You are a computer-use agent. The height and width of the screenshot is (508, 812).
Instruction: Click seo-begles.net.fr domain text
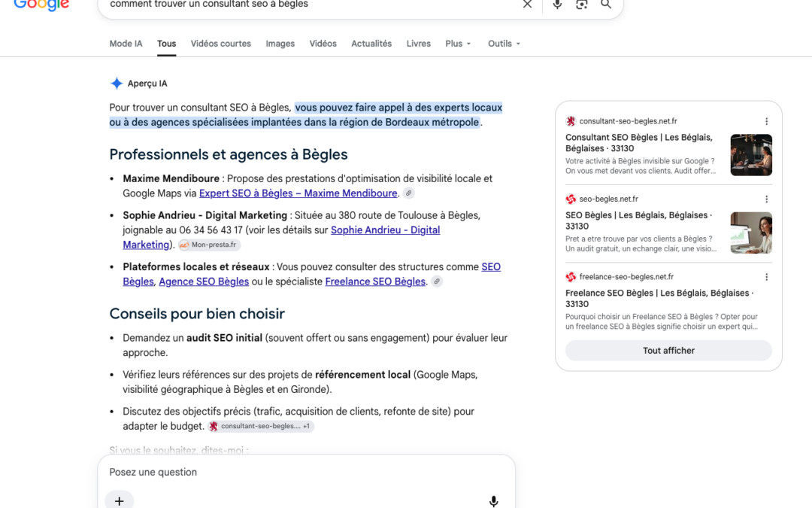pos(608,199)
